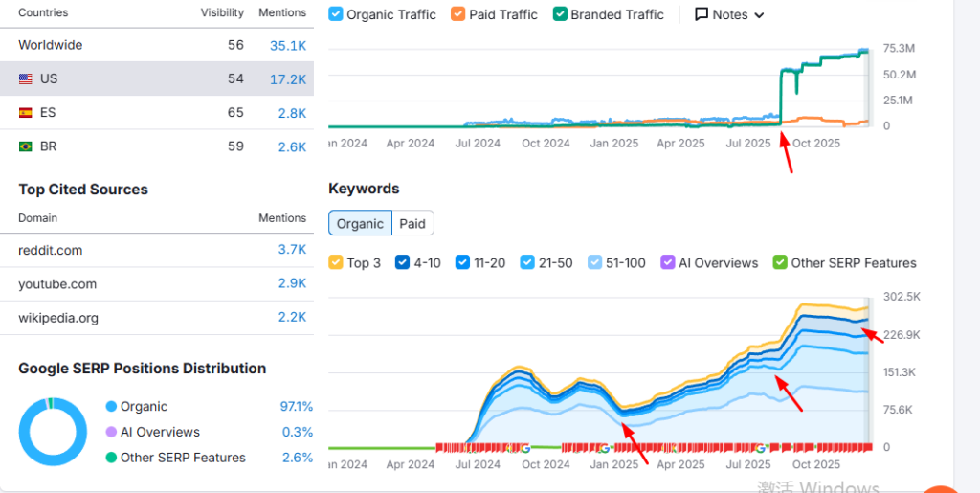Toggle the Paid Traffic checkbox

[x=458, y=14]
